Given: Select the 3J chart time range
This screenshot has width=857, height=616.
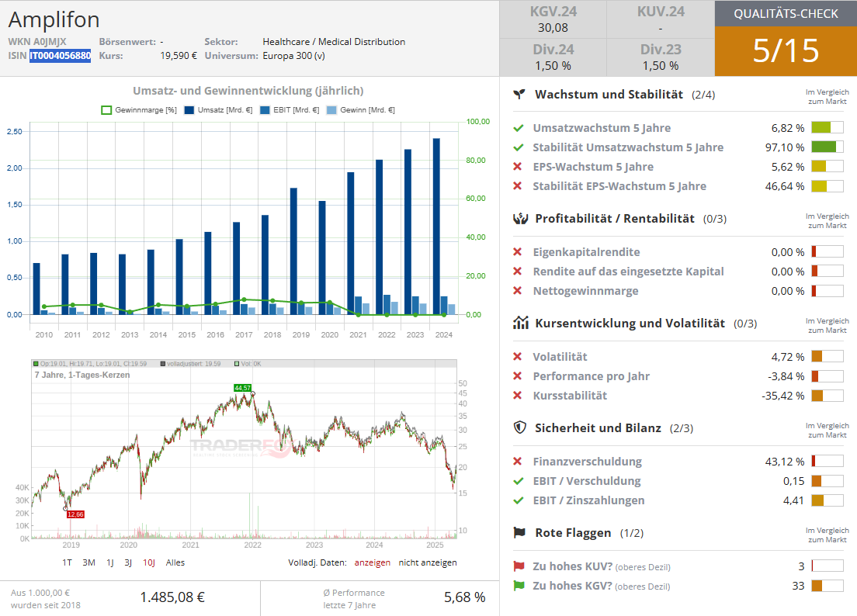Looking at the screenshot, I should 128,562.
